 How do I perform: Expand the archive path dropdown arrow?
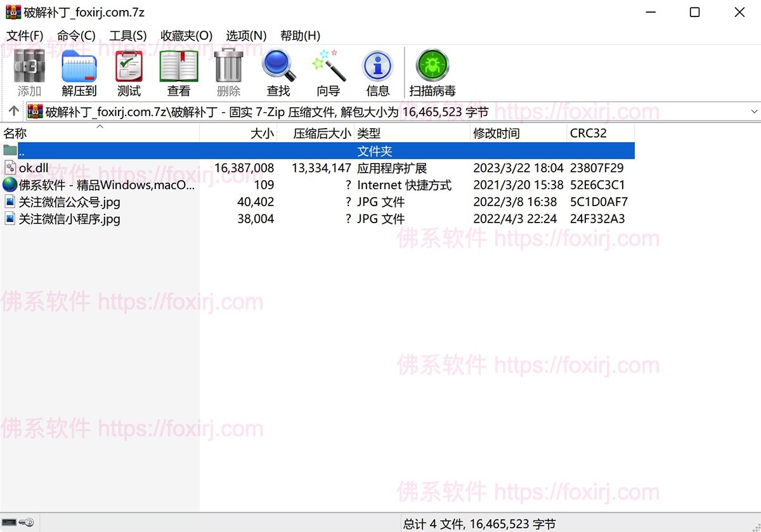[x=754, y=112]
